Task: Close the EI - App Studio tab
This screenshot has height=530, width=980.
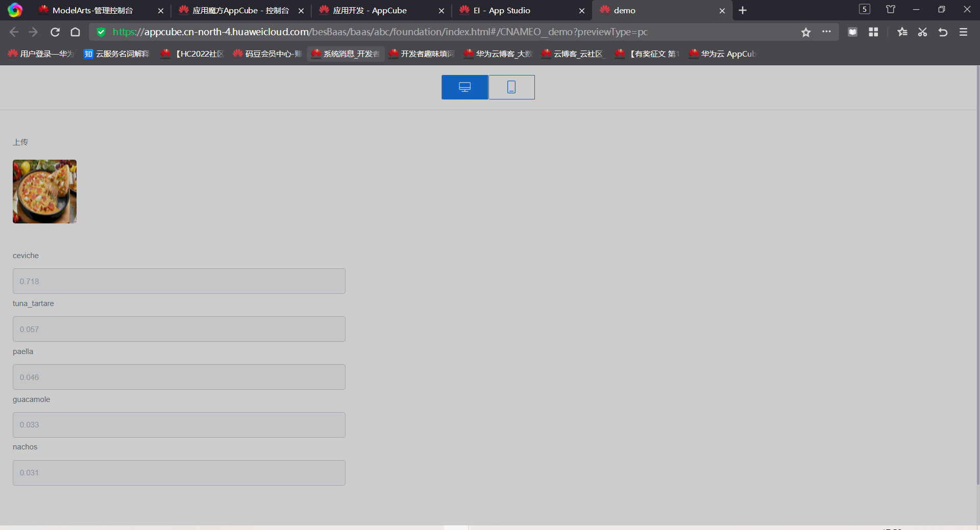Action: click(x=582, y=11)
